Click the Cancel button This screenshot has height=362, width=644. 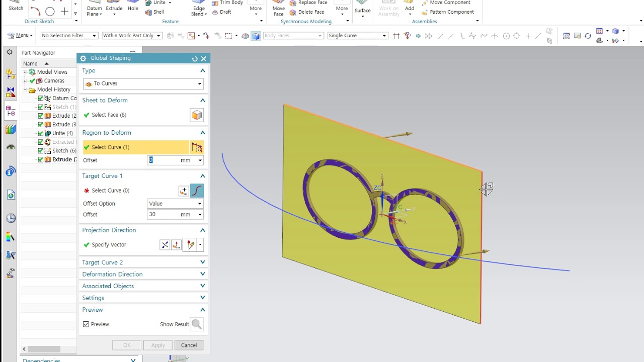coord(189,345)
